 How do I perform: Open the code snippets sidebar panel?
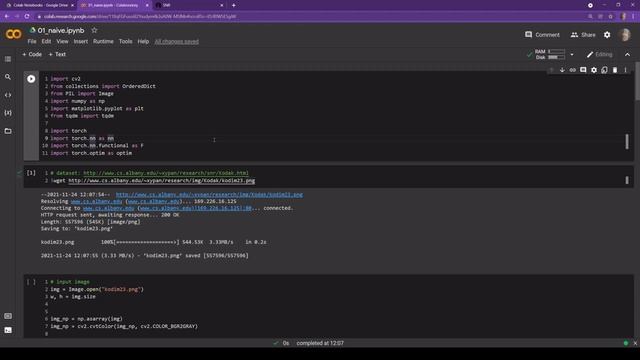click(8, 95)
